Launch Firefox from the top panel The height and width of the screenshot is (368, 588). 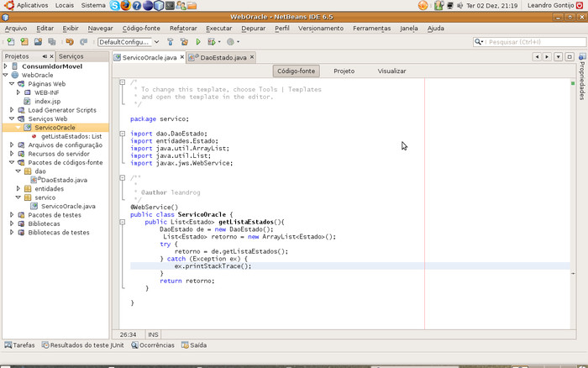tap(126, 5)
